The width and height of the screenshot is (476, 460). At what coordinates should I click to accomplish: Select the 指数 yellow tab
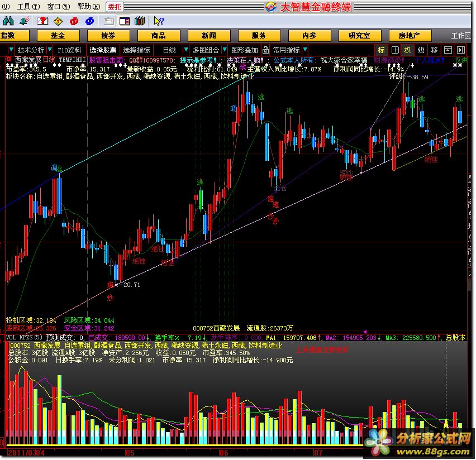pos(13,36)
